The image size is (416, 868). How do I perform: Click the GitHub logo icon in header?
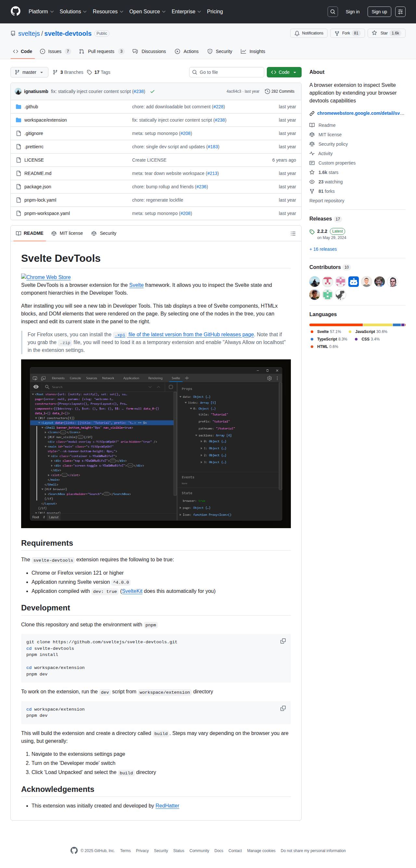[x=16, y=11]
